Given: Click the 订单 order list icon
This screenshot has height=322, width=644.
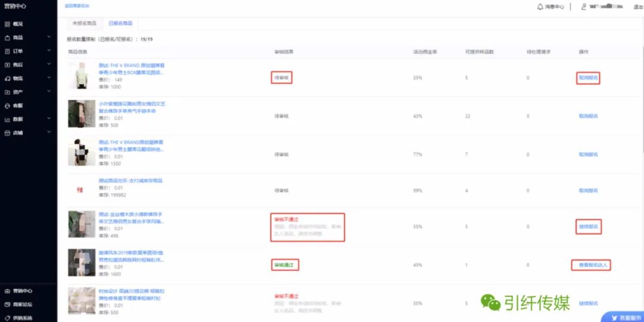Looking at the screenshot, I should (7, 51).
